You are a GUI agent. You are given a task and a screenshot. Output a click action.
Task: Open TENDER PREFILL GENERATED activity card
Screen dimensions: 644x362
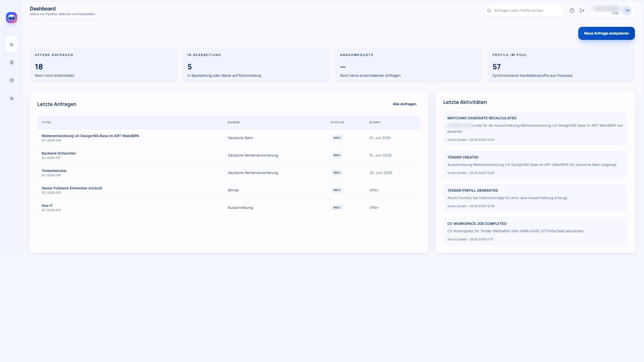(x=535, y=198)
